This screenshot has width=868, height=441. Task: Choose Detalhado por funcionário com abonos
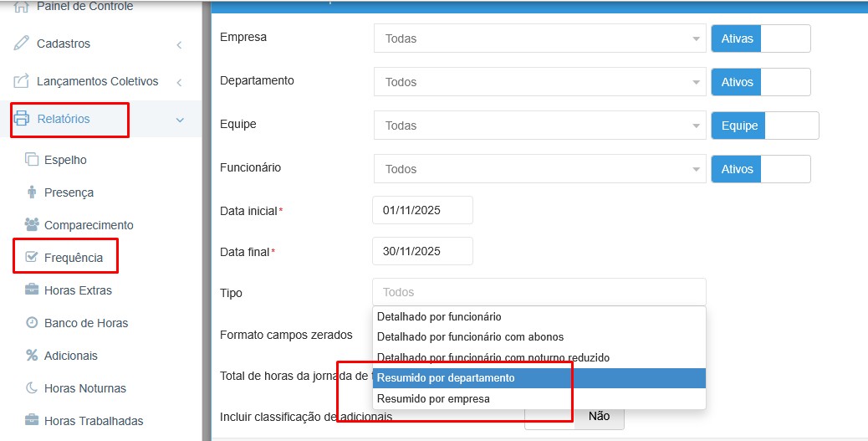click(x=539, y=336)
